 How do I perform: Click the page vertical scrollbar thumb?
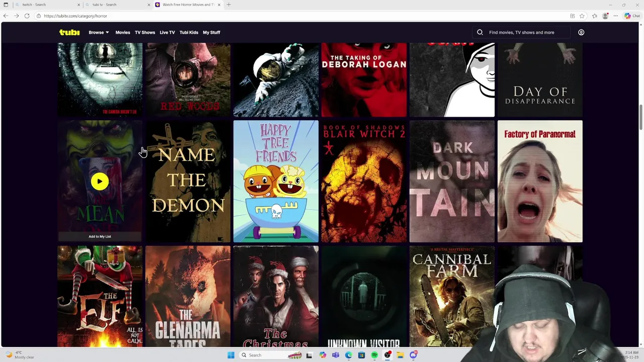coord(641,117)
